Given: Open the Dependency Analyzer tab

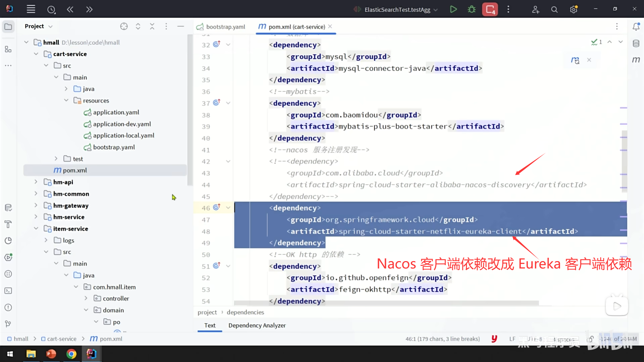Looking at the screenshot, I should point(257,325).
